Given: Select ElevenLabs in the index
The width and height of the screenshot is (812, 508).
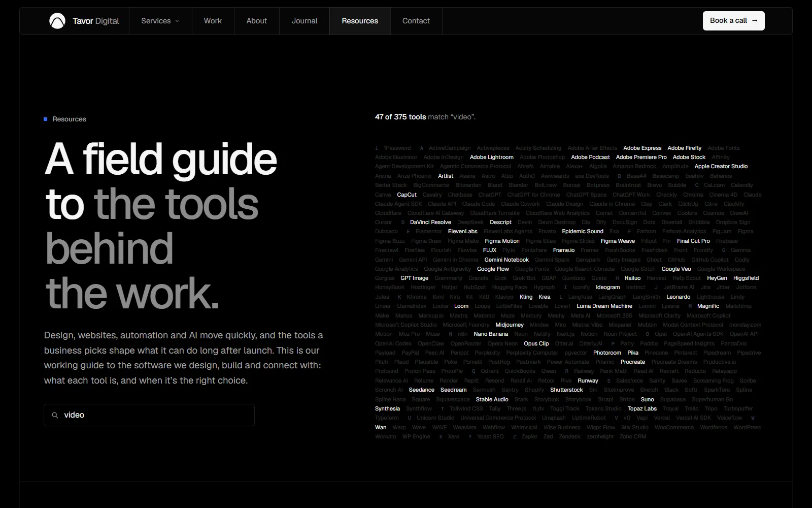Looking at the screenshot, I should (x=462, y=231).
